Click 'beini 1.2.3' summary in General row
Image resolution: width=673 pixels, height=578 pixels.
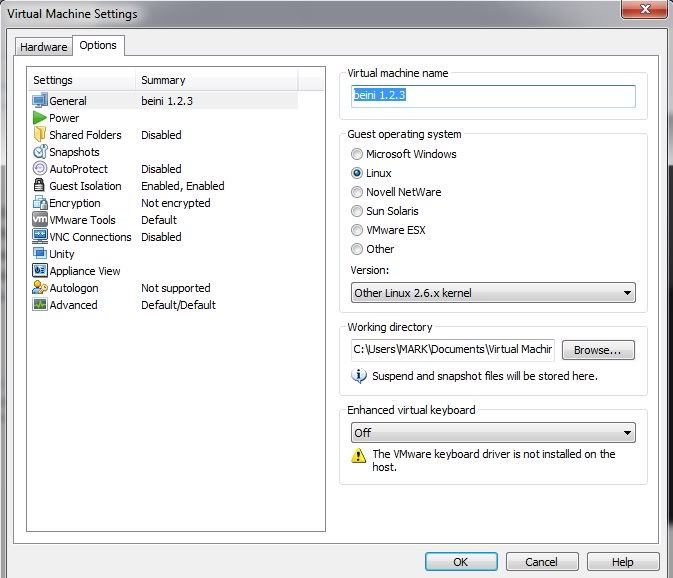[x=167, y=101]
